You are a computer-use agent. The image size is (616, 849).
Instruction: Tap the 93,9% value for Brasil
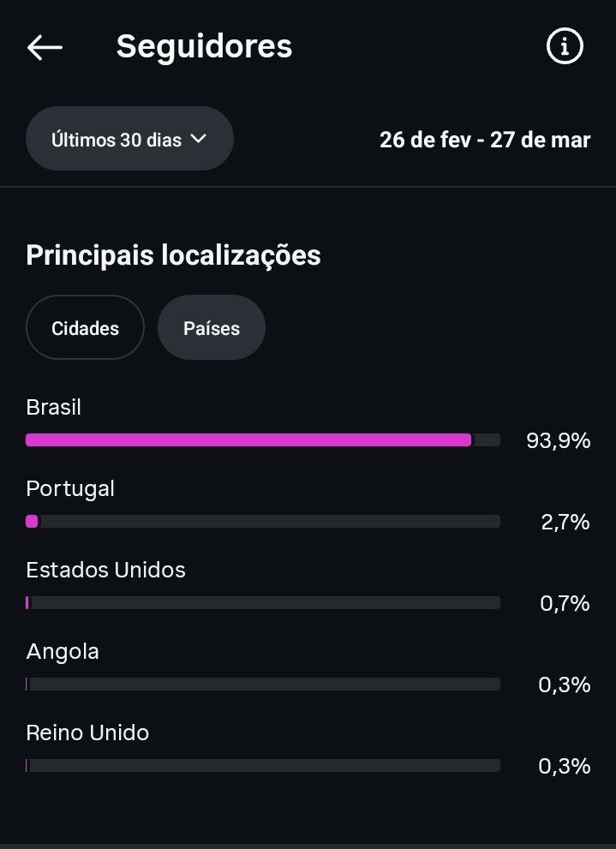click(558, 441)
